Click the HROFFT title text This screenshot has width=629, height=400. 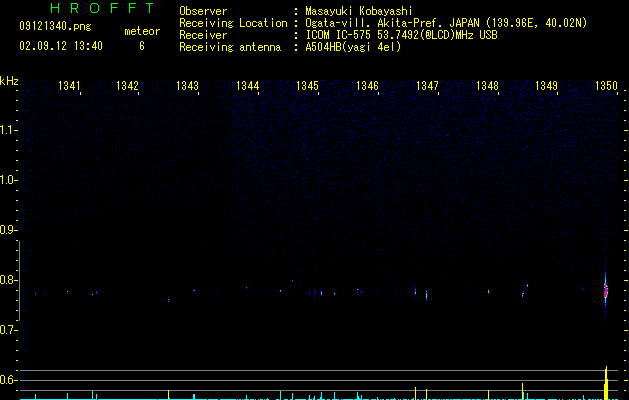click(102, 8)
